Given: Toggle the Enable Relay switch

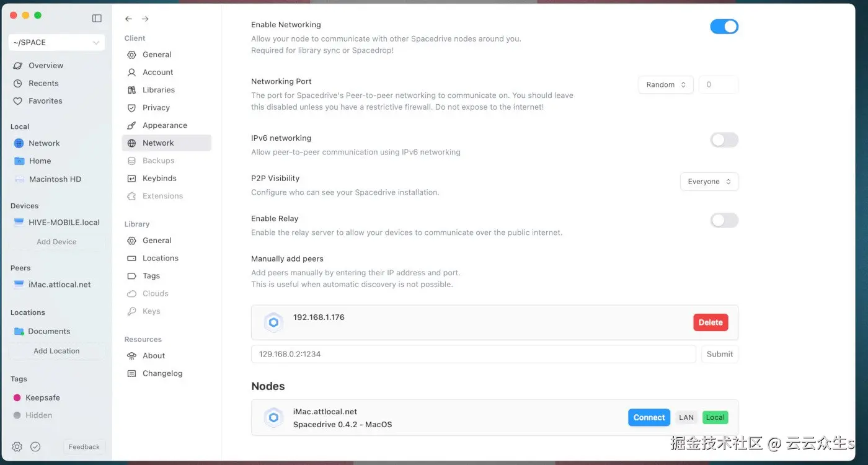Looking at the screenshot, I should point(724,220).
